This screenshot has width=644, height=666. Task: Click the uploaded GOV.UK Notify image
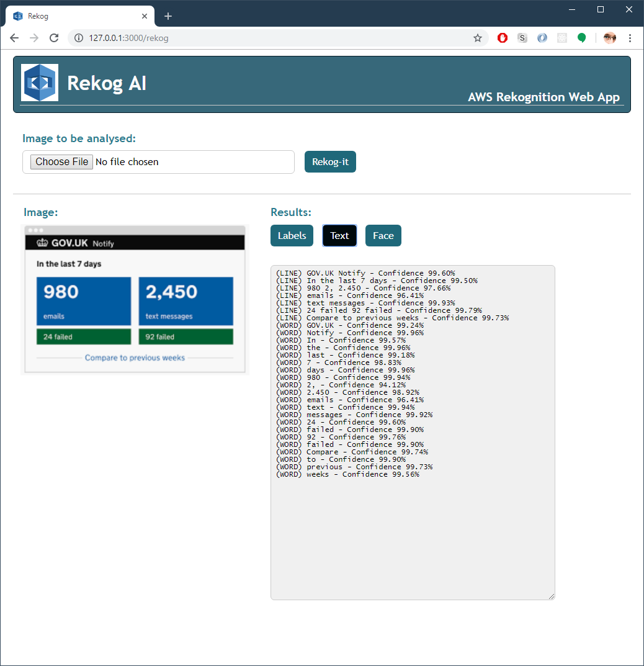coord(135,299)
